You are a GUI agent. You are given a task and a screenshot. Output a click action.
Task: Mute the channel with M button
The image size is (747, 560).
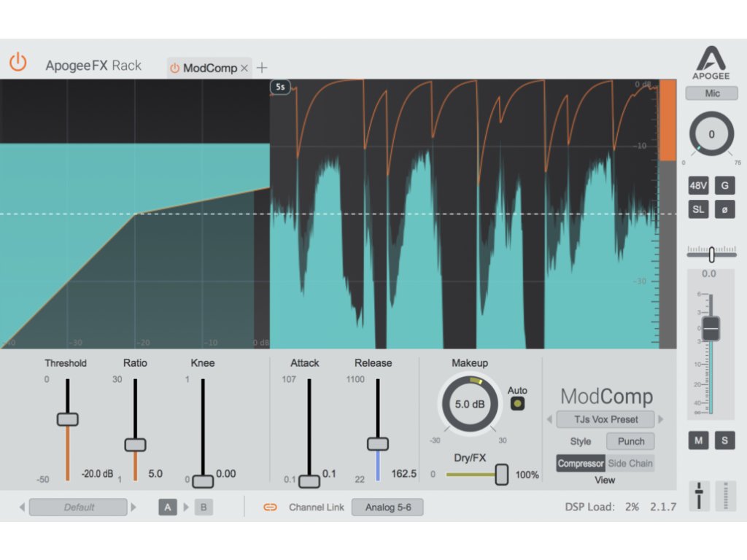pyautogui.click(x=698, y=440)
